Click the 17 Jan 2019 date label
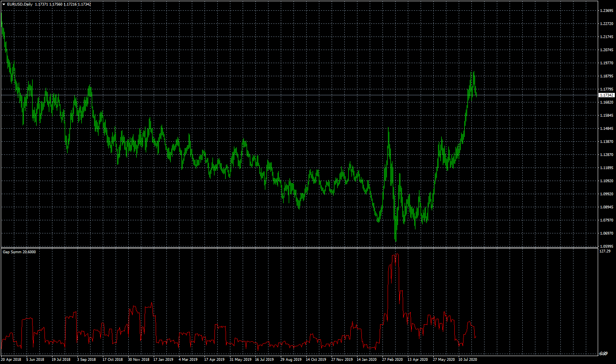Viewport: 616px width, 364px height. (x=163, y=360)
